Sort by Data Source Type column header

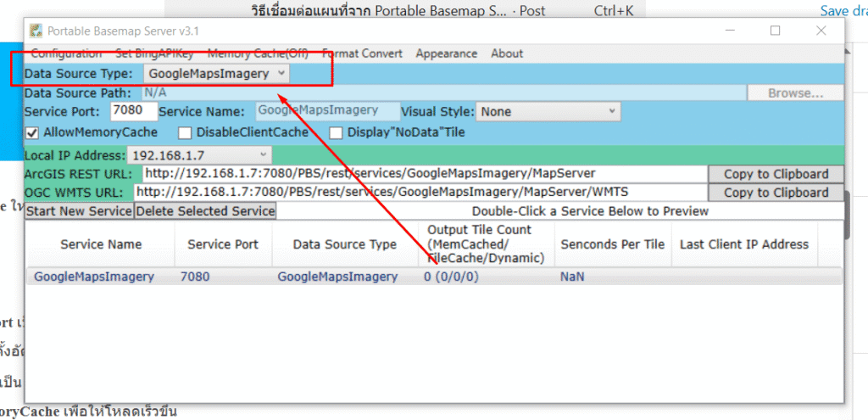point(345,244)
